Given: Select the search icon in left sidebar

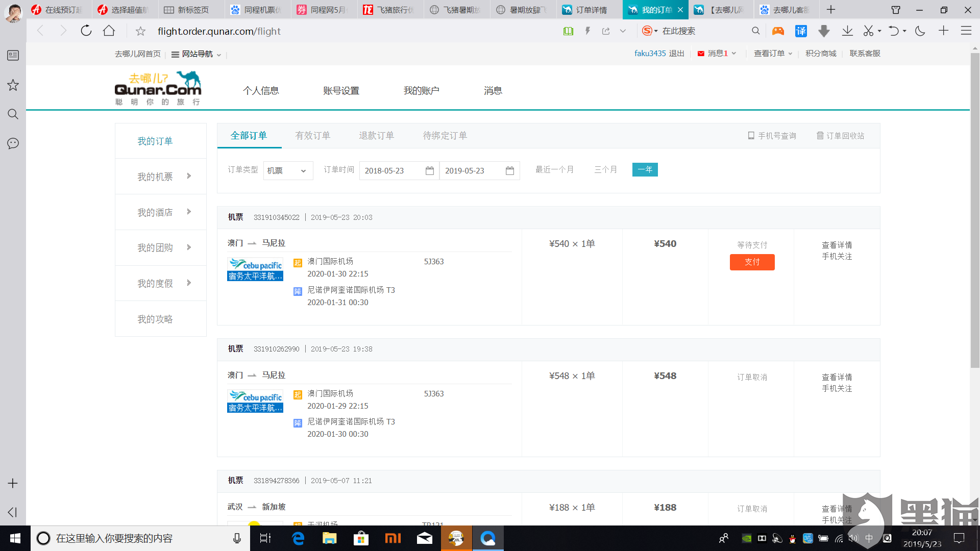Looking at the screenshot, I should pos(13,114).
